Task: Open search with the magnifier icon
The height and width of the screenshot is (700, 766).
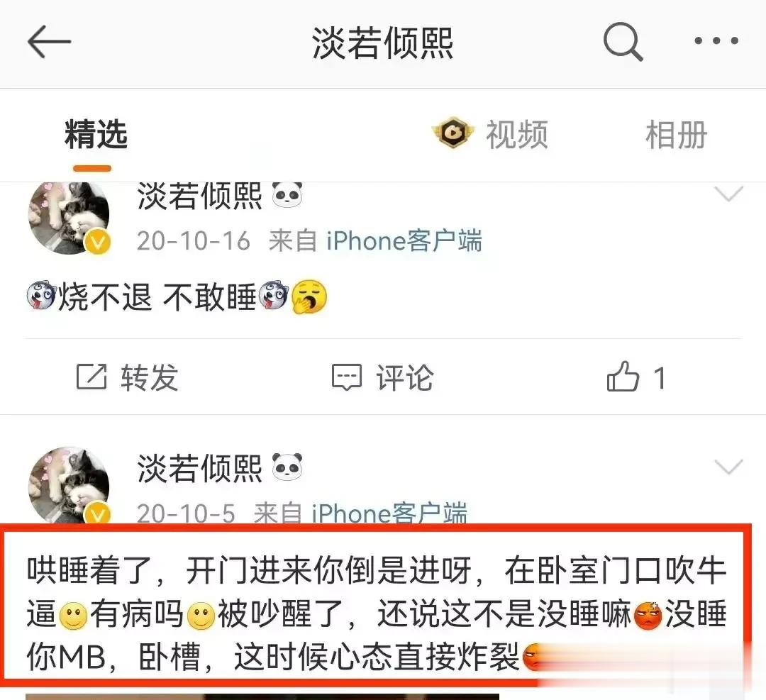Action: (x=623, y=42)
